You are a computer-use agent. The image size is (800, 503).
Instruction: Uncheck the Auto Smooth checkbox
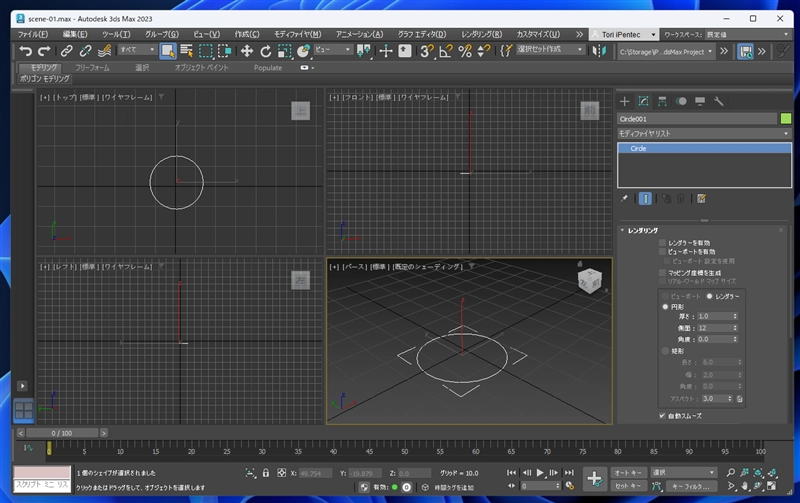662,416
